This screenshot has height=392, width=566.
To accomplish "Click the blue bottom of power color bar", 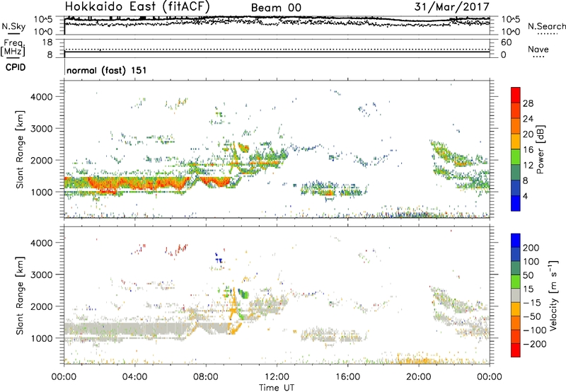I will pos(516,203).
